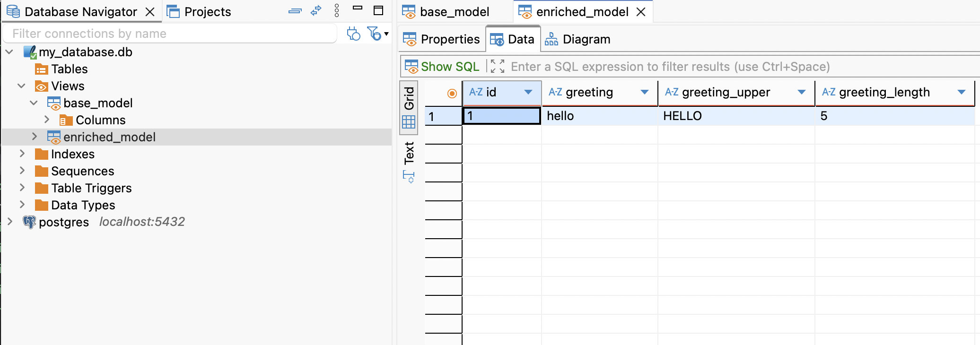This screenshot has width=980, height=345.
Task: Click the Show SQL button
Action: pos(442,67)
